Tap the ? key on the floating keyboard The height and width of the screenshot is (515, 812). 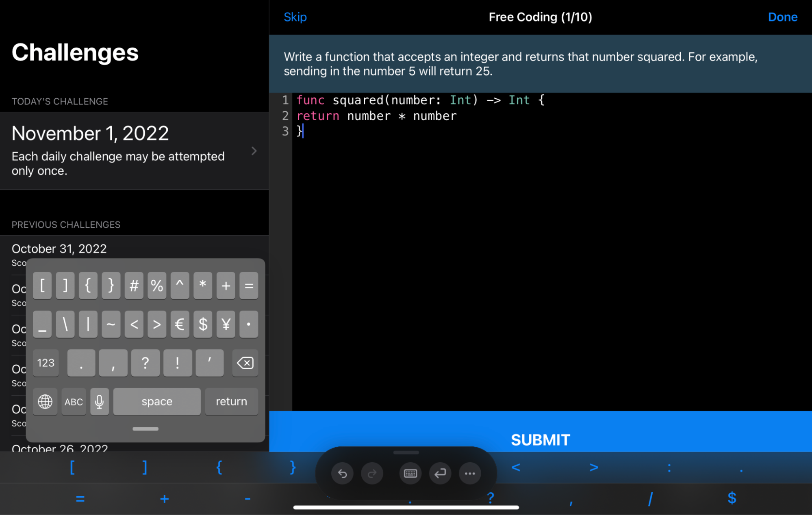pyautogui.click(x=145, y=363)
